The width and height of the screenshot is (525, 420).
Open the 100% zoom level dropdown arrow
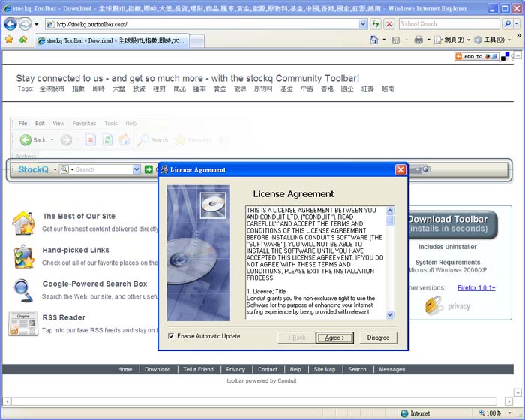click(x=509, y=413)
